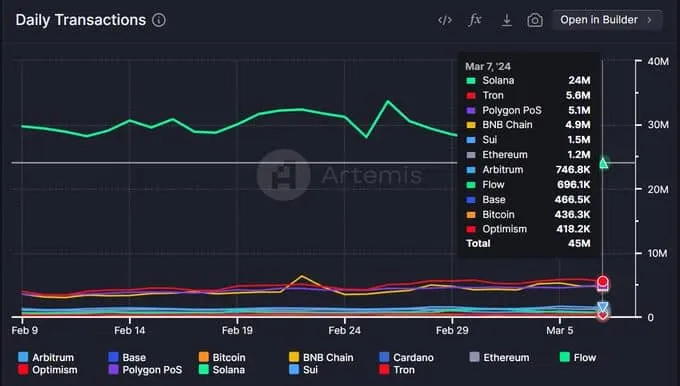Toggle Cardano series in legend

406,357
